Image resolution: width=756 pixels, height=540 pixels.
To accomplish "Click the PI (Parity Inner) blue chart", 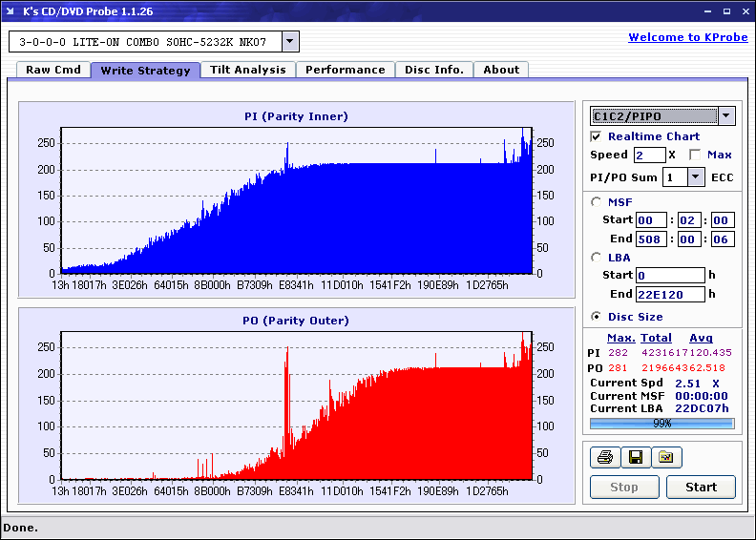I will pyautogui.click(x=297, y=200).
